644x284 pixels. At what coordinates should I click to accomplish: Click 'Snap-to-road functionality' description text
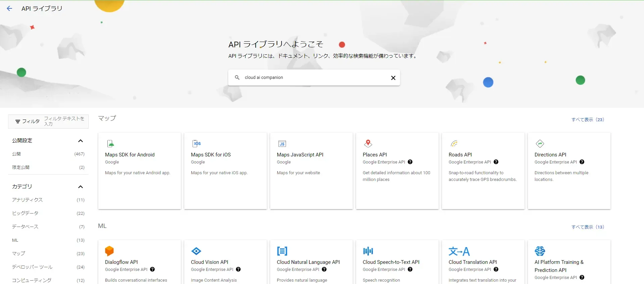(x=483, y=176)
